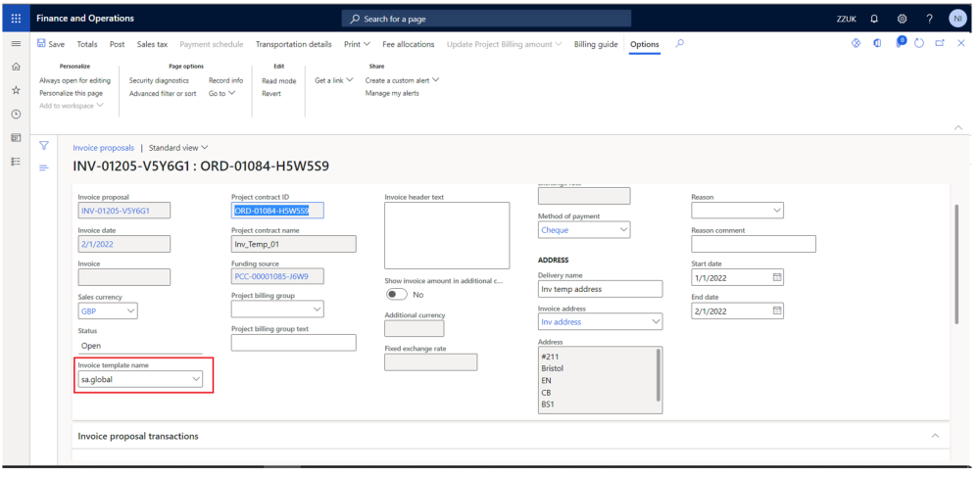Select the Options tab
980x477 pixels.
pos(645,44)
